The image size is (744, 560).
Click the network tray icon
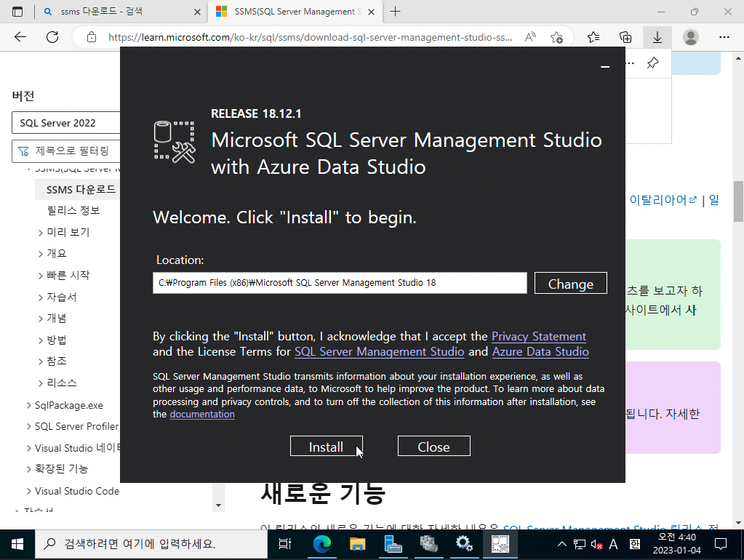(x=580, y=544)
